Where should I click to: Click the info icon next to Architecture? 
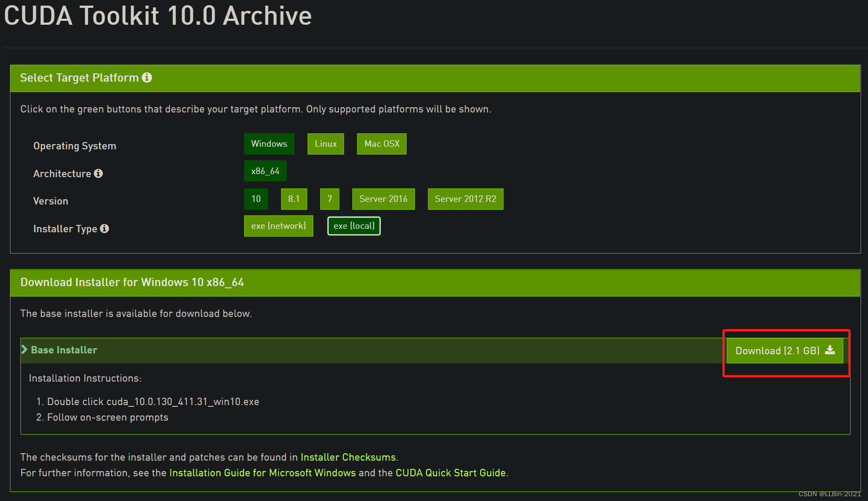coord(99,173)
